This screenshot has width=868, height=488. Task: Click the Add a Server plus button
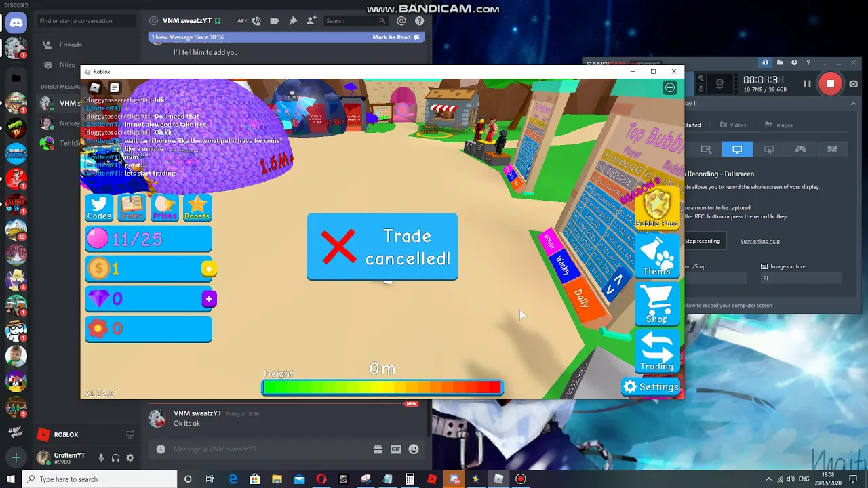tap(16, 458)
